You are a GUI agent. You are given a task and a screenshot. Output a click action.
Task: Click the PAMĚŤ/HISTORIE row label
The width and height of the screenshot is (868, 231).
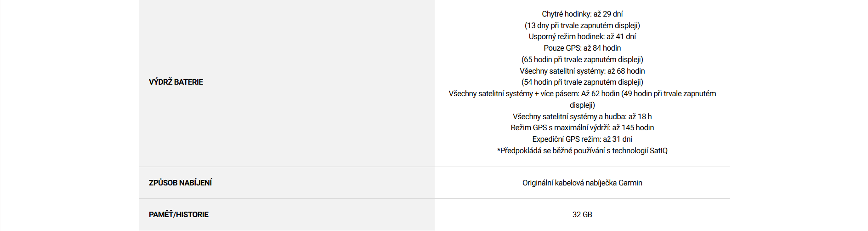tap(178, 214)
